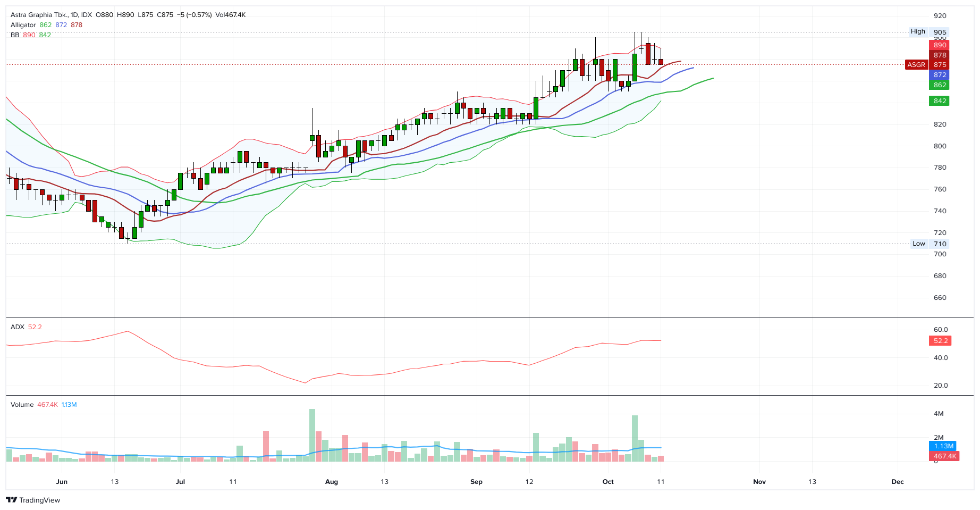Select the Astra Graphia Tbk. symbol title
980x510 pixels.
point(39,15)
